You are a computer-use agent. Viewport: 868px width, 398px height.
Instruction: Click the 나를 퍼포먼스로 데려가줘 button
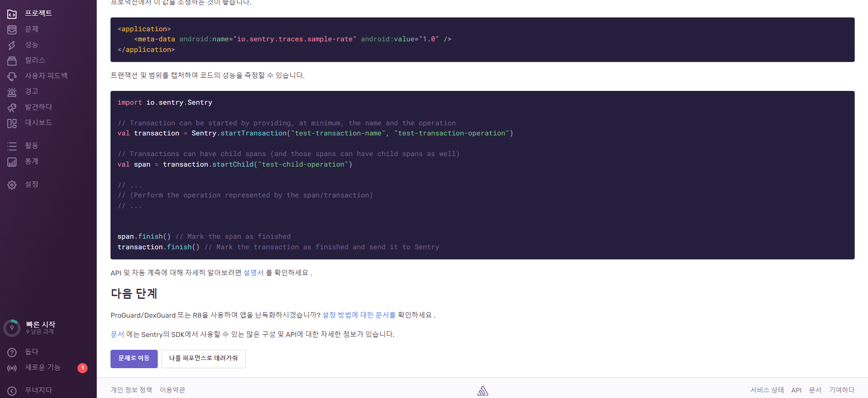click(x=204, y=359)
